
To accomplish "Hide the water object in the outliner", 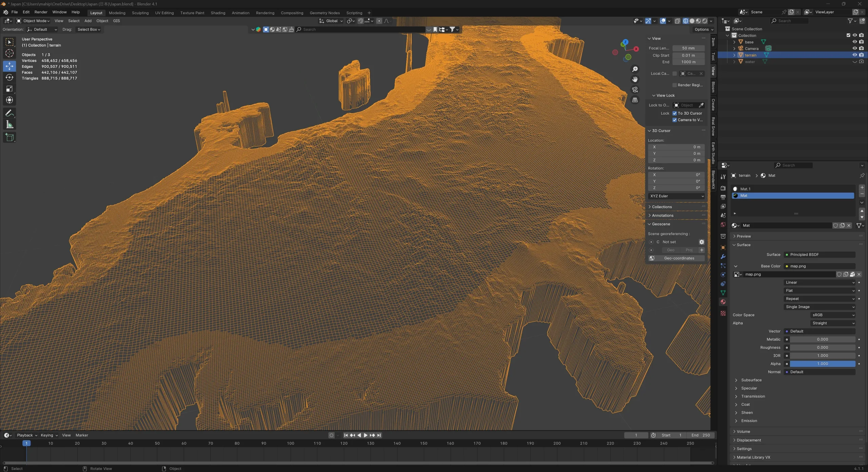I will (x=855, y=61).
